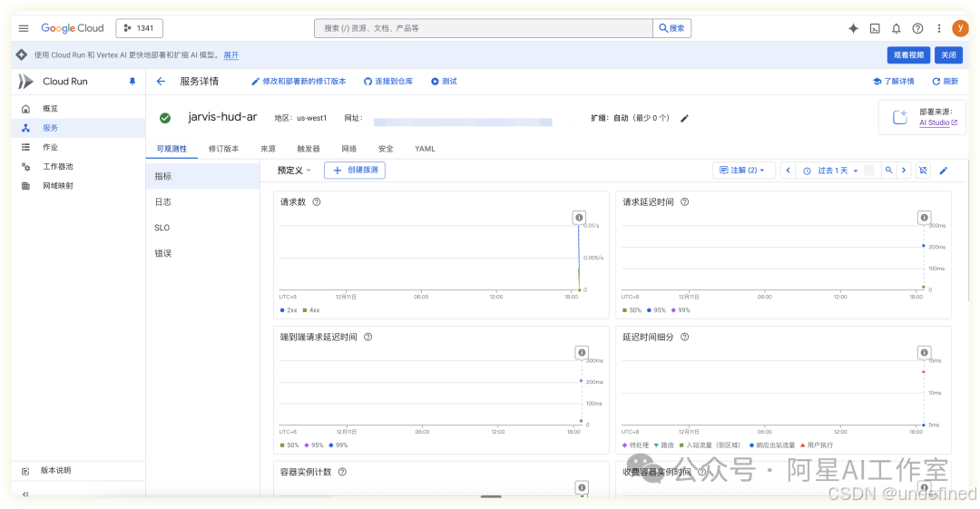Switch to the 安全 tab
Image resolution: width=980 pixels, height=509 pixels.
386,149
